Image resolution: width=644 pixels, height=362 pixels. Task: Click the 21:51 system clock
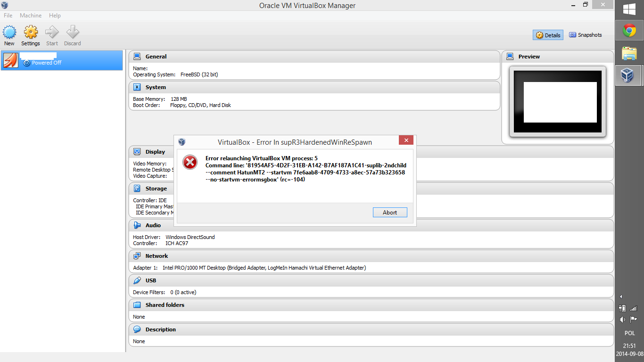629,346
